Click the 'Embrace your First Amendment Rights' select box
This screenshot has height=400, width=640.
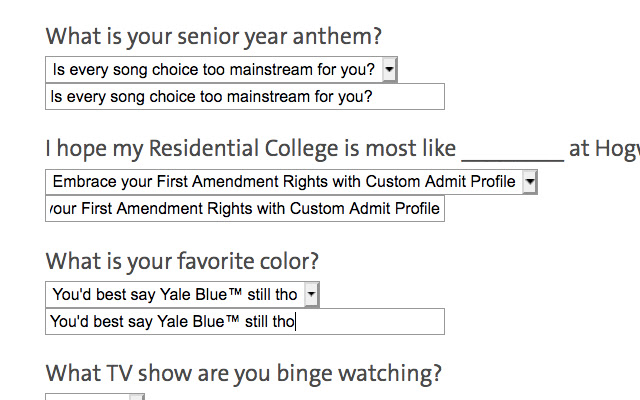click(283, 182)
